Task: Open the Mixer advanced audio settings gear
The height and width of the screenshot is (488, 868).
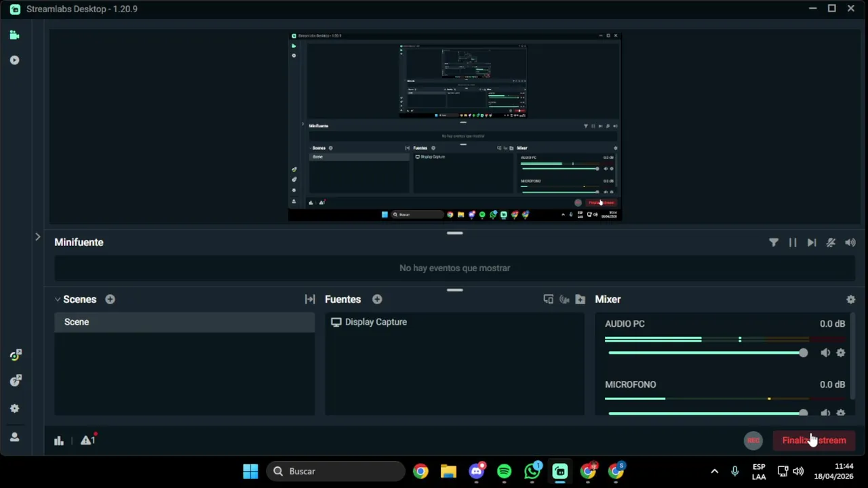Action: [x=851, y=300]
